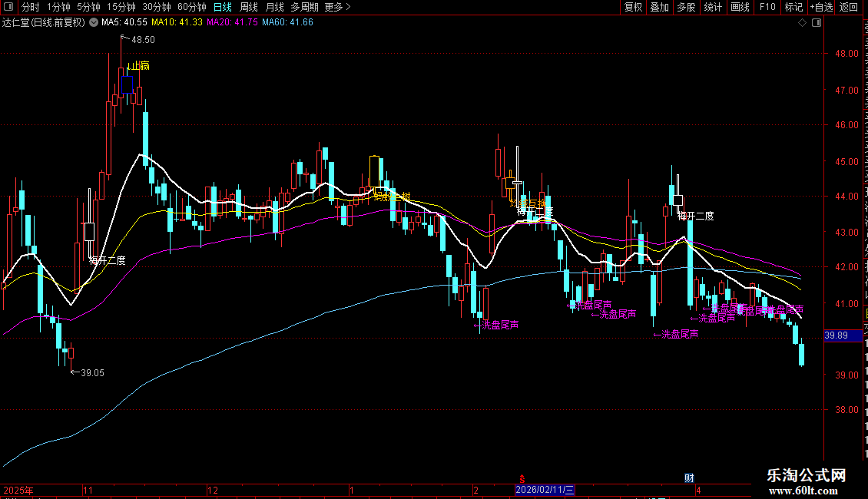Add stock via +自选 button
868x499 pixels.
point(821,7)
